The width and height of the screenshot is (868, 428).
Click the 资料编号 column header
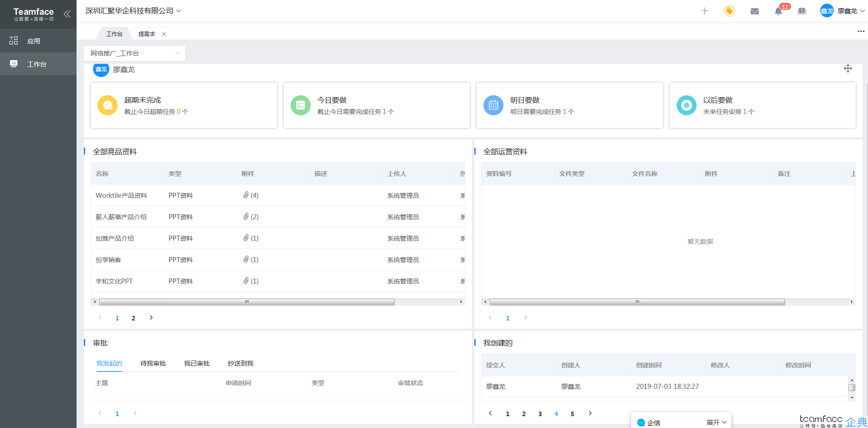tap(499, 174)
